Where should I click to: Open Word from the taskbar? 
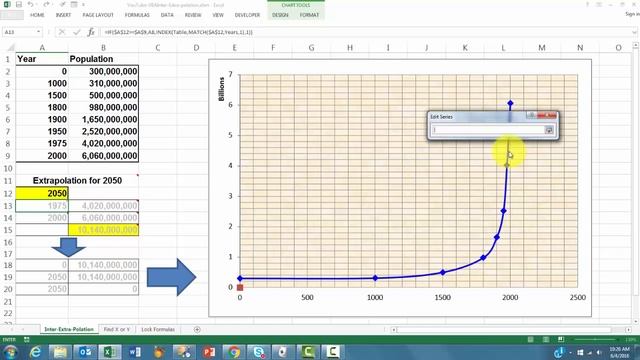coord(134,351)
